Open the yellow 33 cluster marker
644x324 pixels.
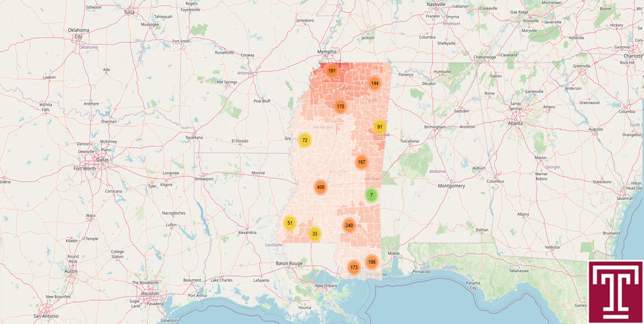click(314, 234)
